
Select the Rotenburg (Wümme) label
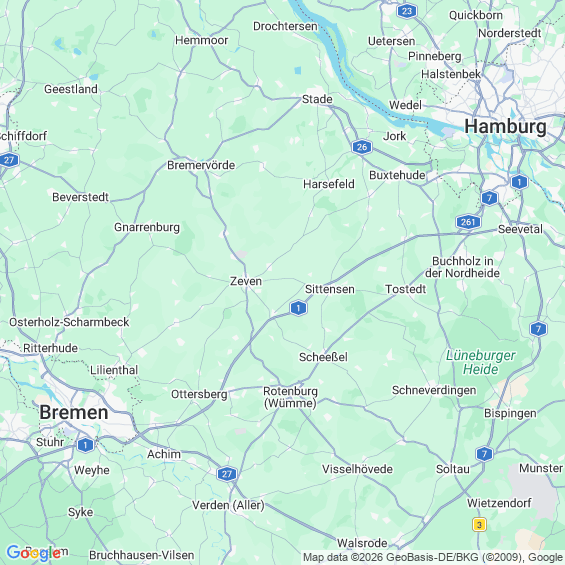[x=290, y=397]
